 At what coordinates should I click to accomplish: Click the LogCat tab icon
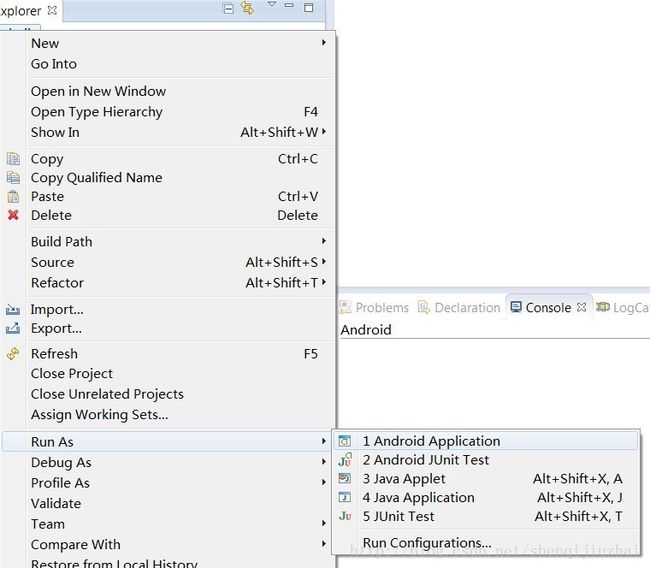coord(603,307)
